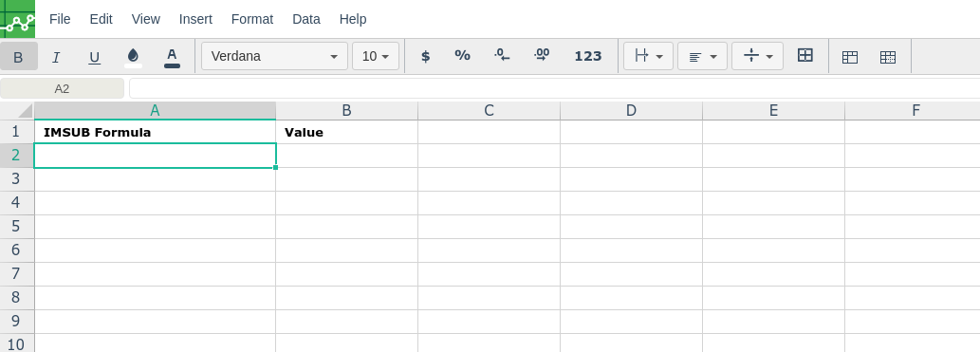Viewport: 980px width, 352px height.
Task: Click the freeze rows table icon
Action: point(850,58)
